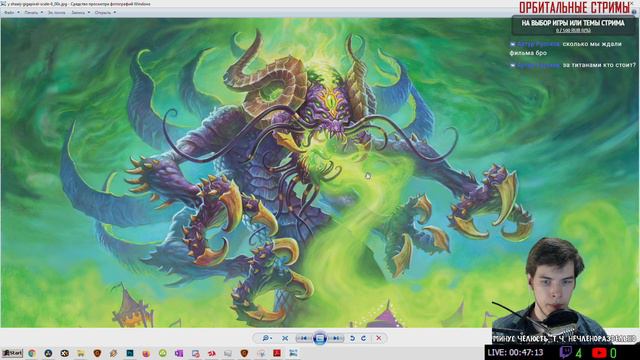
Task: Open the Запись menu
Action: tap(80, 13)
